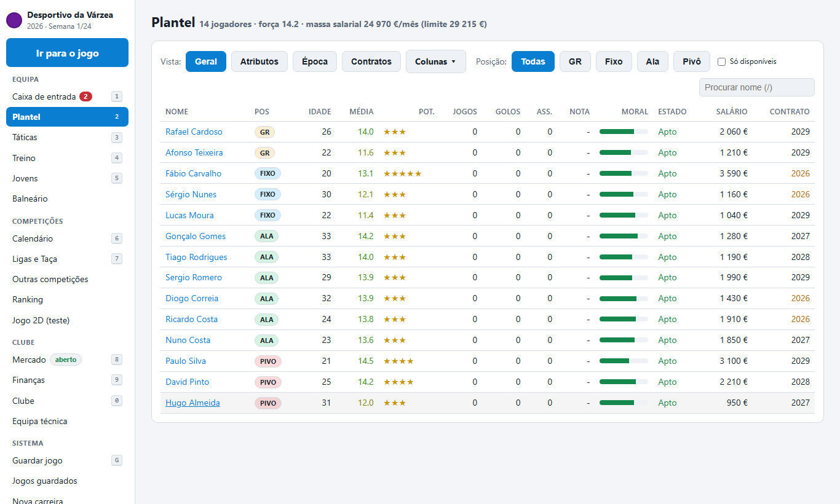Open Guardar jogo in the sidebar
This screenshot has height=504, width=840.
[67, 460]
